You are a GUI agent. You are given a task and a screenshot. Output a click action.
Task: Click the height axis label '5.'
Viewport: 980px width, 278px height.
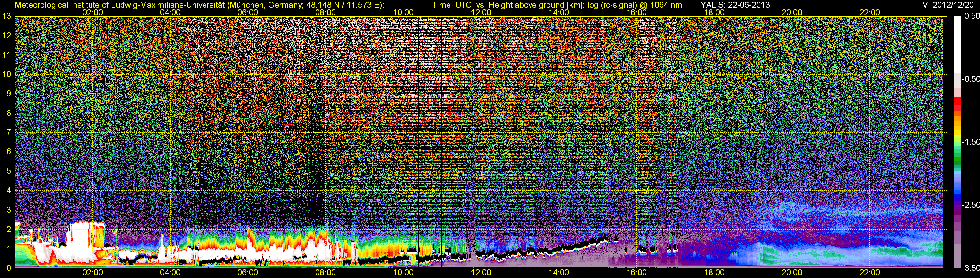pos(9,171)
